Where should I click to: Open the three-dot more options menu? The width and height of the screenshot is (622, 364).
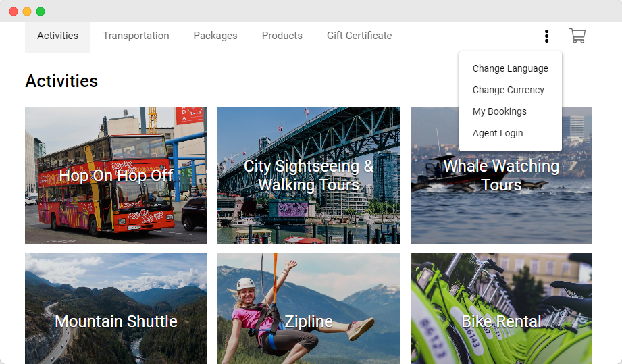click(x=546, y=36)
